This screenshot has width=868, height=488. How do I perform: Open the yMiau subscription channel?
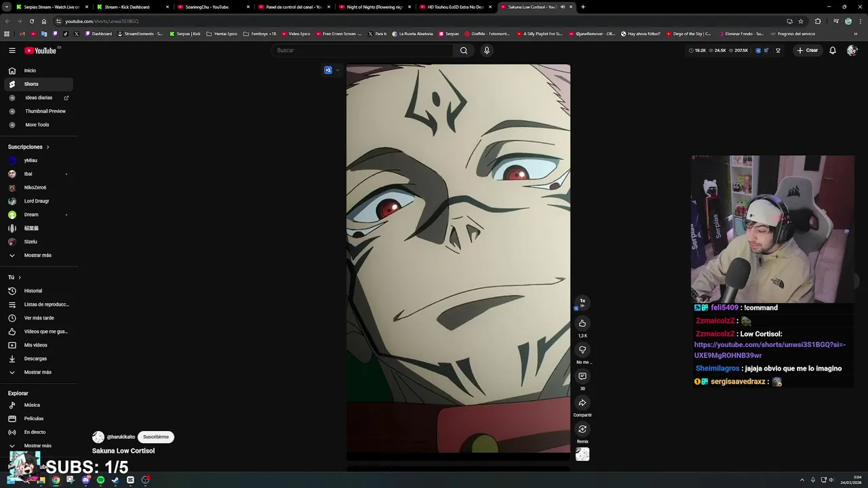(x=39, y=161)
